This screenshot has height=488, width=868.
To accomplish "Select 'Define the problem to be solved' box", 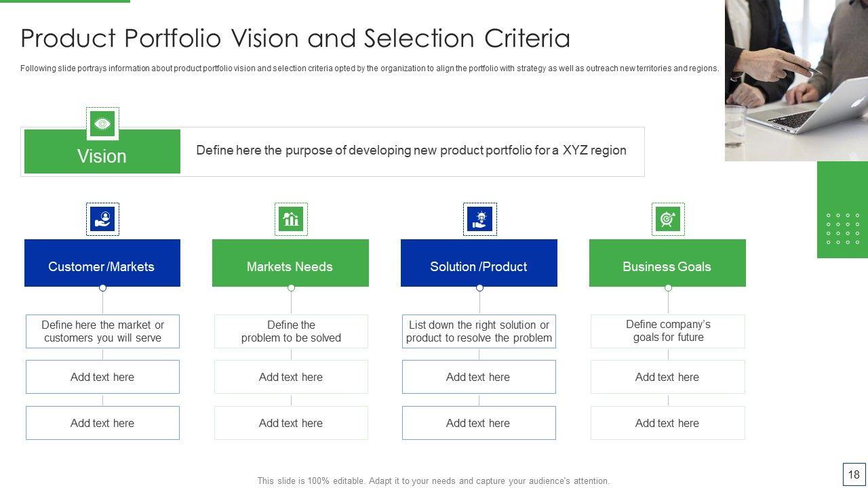I will point(291,331).
